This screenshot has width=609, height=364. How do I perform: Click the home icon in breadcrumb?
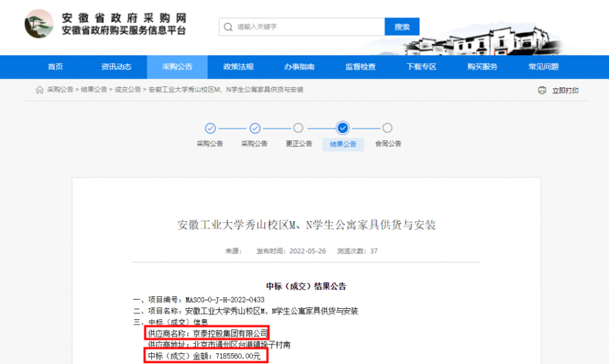click(x=40, y=90)
